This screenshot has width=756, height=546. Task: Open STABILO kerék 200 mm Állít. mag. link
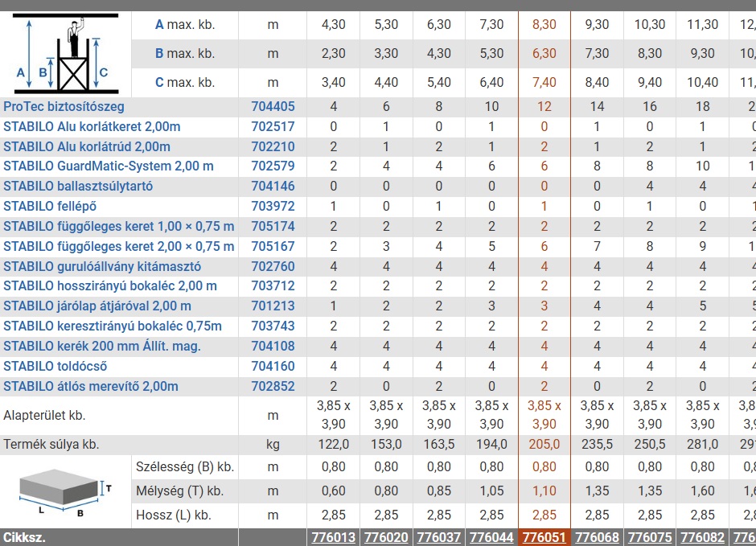pos(101,346)
